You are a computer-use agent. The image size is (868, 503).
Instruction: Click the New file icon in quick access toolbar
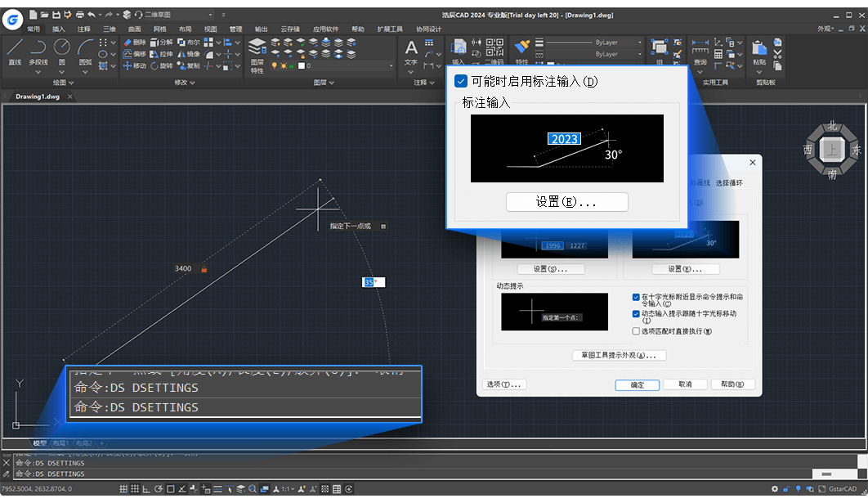(34, 15)
